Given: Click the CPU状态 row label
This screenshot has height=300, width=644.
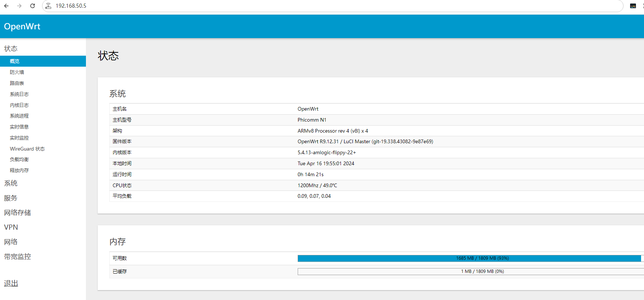Looking at the screenshot, I should [122, 185].
